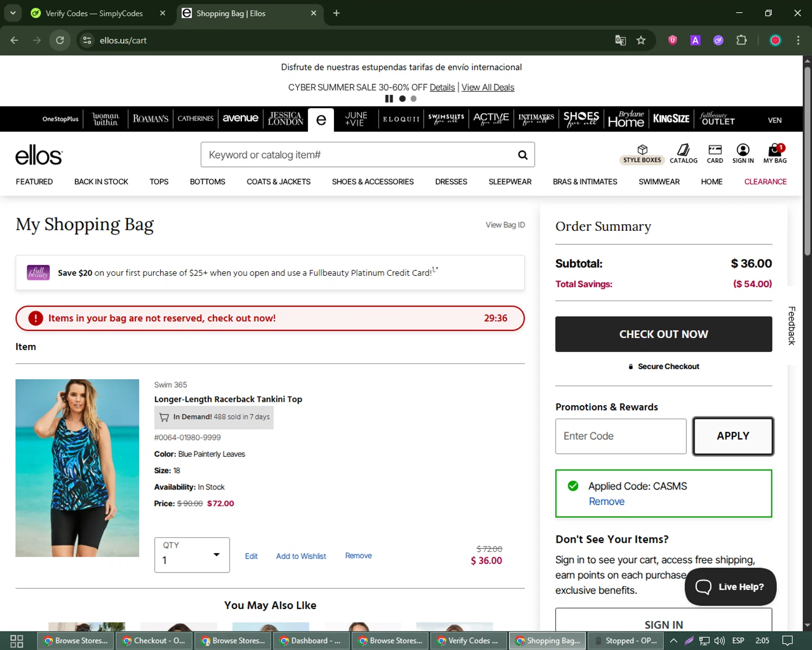Pause the promo banner carousel
The image size is (812, 650).
pyautogui.click(x=389, y=99)
